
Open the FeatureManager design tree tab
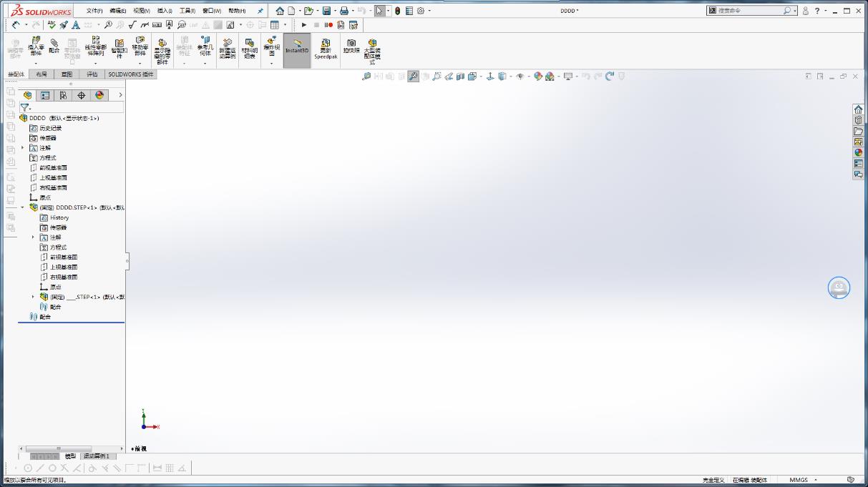(x=28, y=95)
